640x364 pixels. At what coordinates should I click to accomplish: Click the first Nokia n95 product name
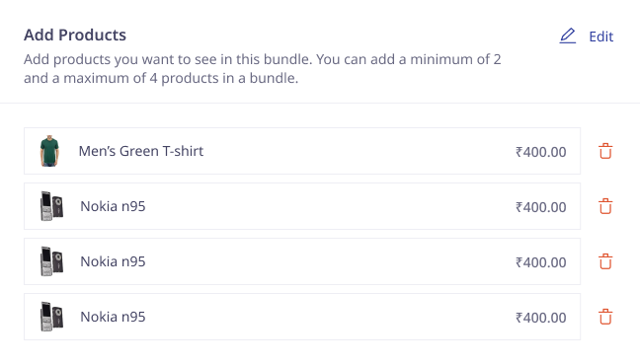pyautogui.click(x=113, y=206)
